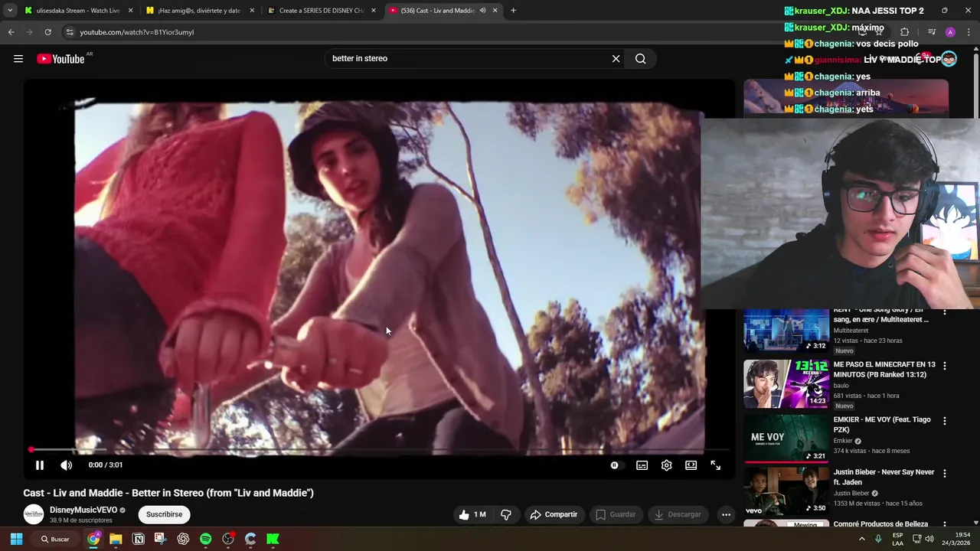
Task: Open options for Compré Productos de Belleza
Action: point(945,524)
